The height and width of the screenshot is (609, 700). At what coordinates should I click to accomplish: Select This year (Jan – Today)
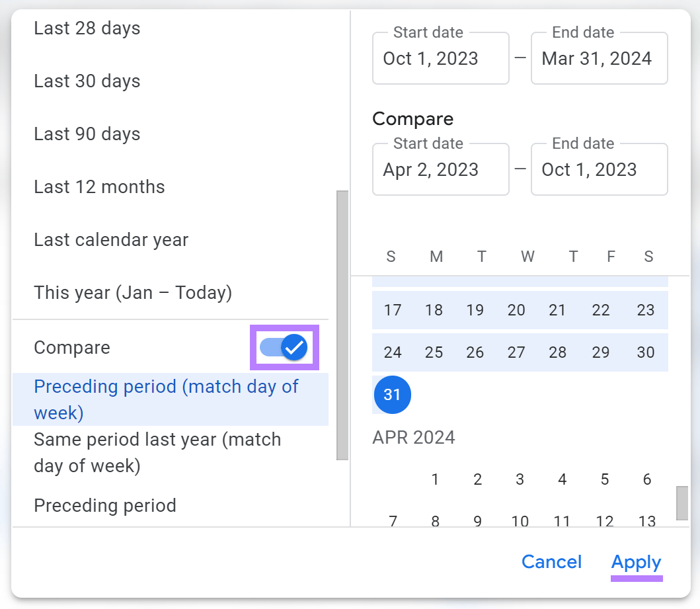132,292
